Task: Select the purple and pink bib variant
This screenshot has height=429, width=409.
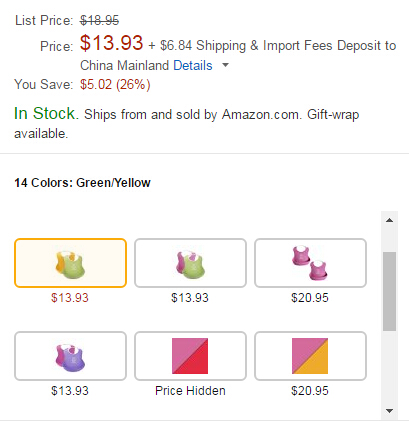Action: click(70, 356)
